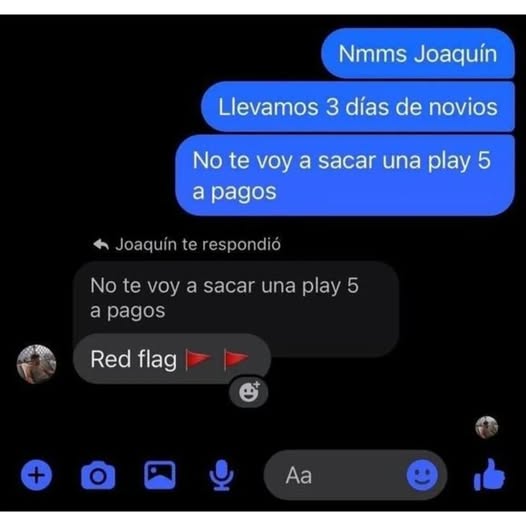The width and height of the screenshot is (526, 526).
Task: Tap the blue play 5 a pagos message
Action: 345,175
